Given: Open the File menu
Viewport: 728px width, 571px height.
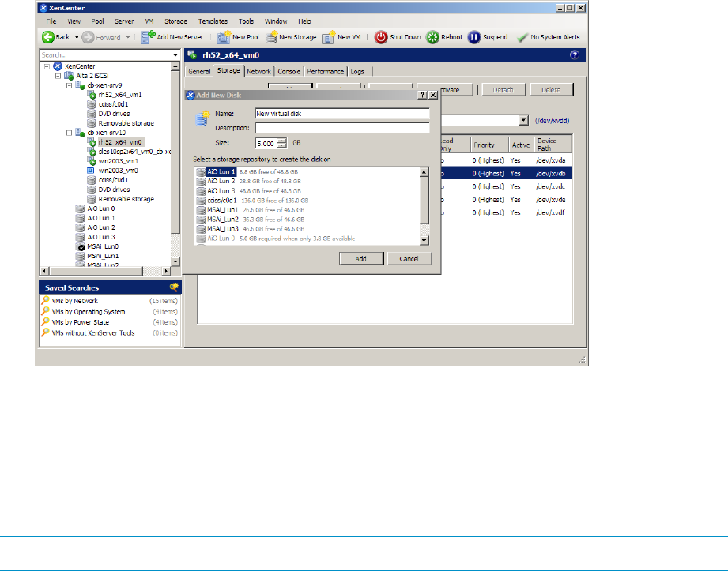Looking at the screenshot, I should 51,21.
